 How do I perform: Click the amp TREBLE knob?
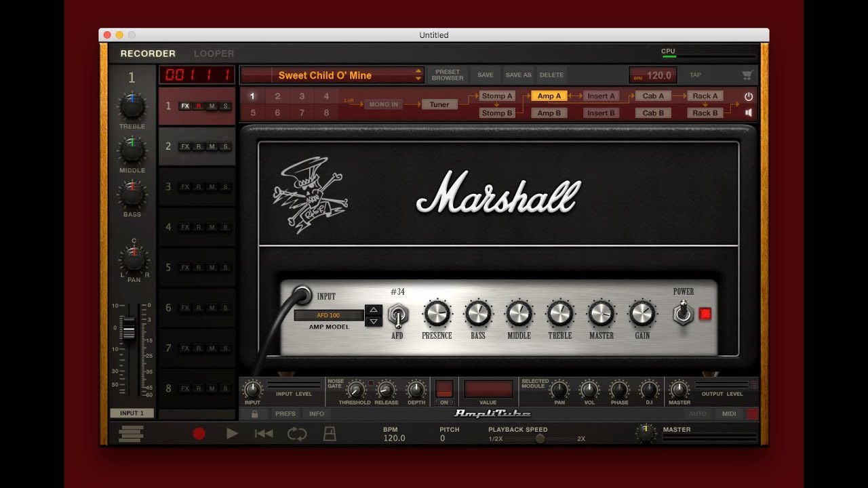(x=560, y=314)
